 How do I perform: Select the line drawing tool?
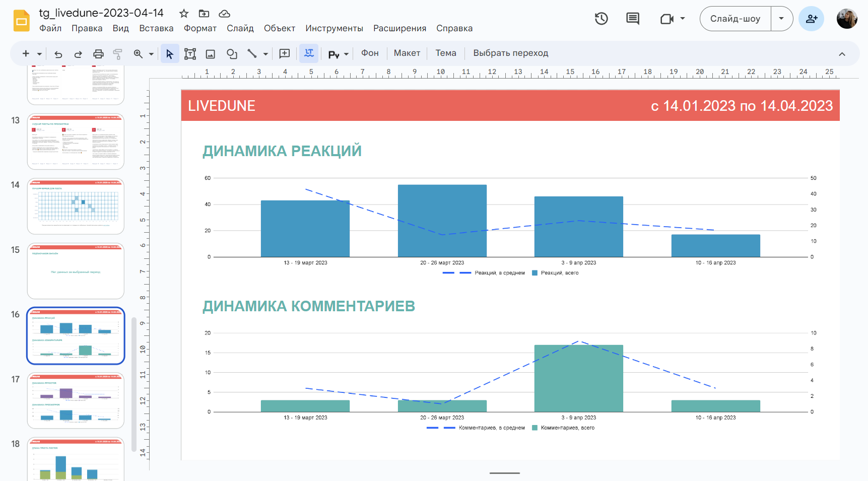pyautogui.click(x=252, y=53)
